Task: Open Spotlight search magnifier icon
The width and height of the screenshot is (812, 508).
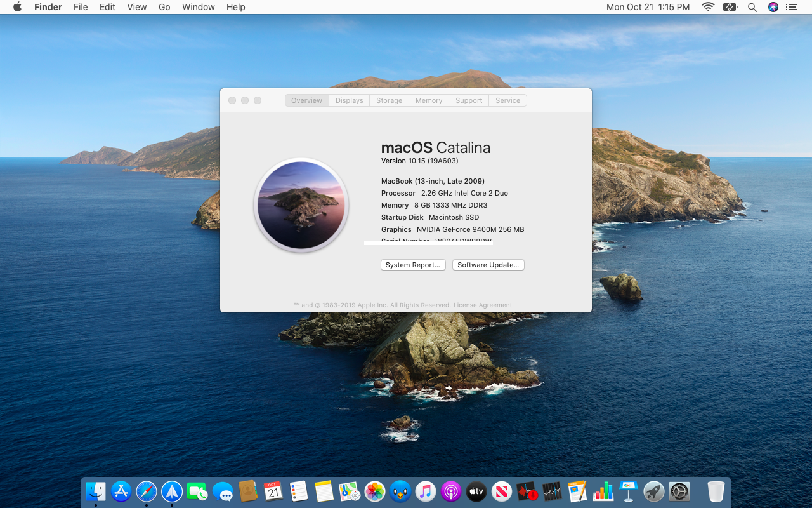Action: [x=752, y=7]
